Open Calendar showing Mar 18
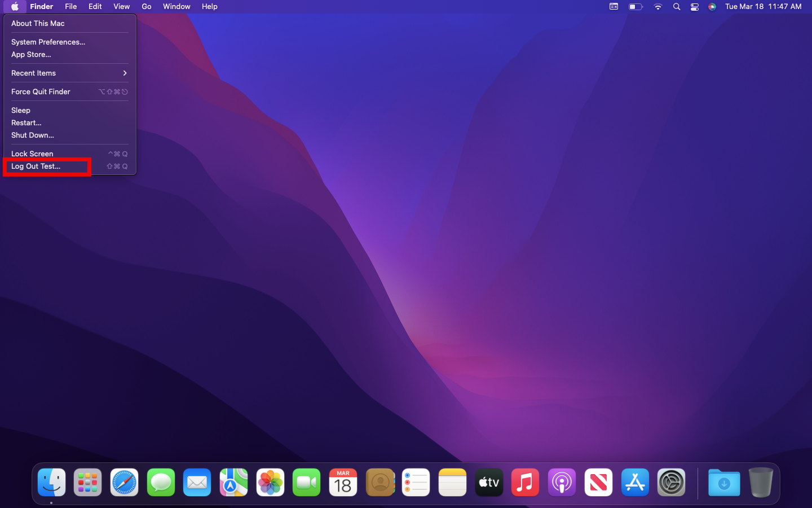The image size is (812, 508). click(343, 483)
